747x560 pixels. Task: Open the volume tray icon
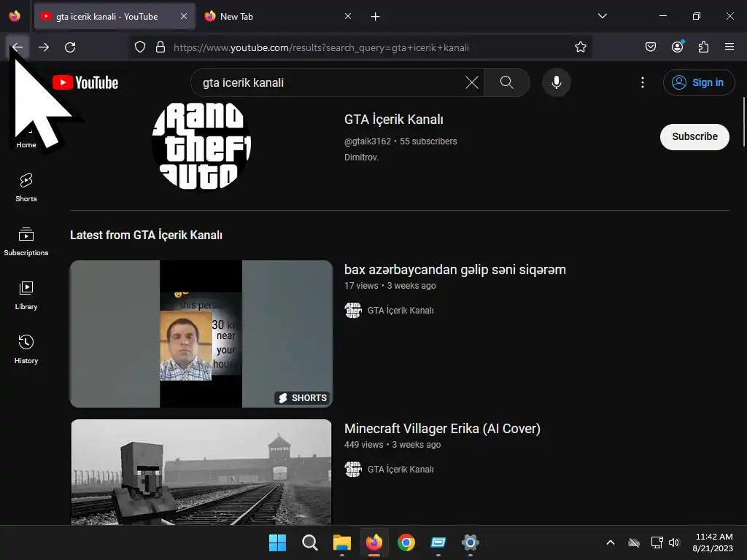click(x=673, y=542)
